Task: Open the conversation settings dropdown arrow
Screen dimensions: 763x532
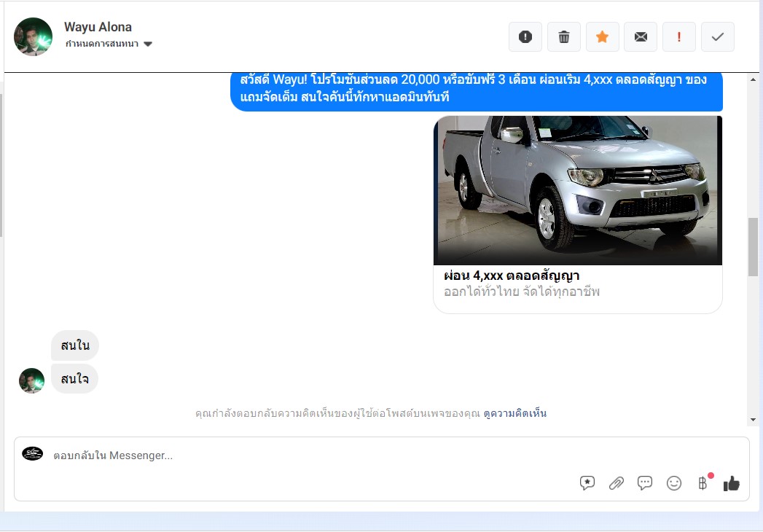Action: click(148, 44)
